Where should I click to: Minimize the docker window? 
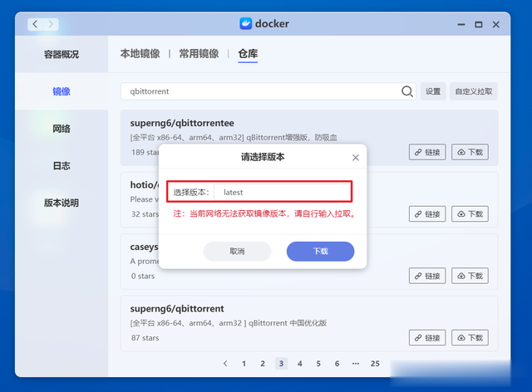point(461,24)
